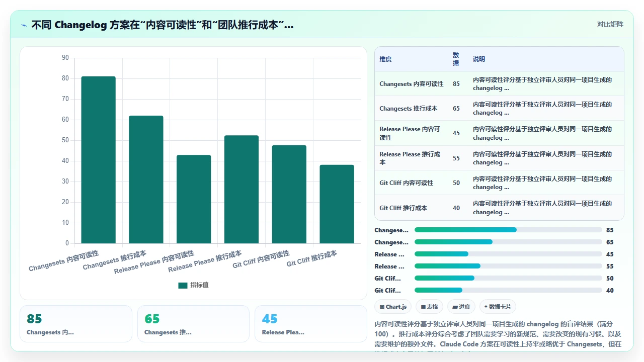Select table row Release Please 内容可读性

499,133
